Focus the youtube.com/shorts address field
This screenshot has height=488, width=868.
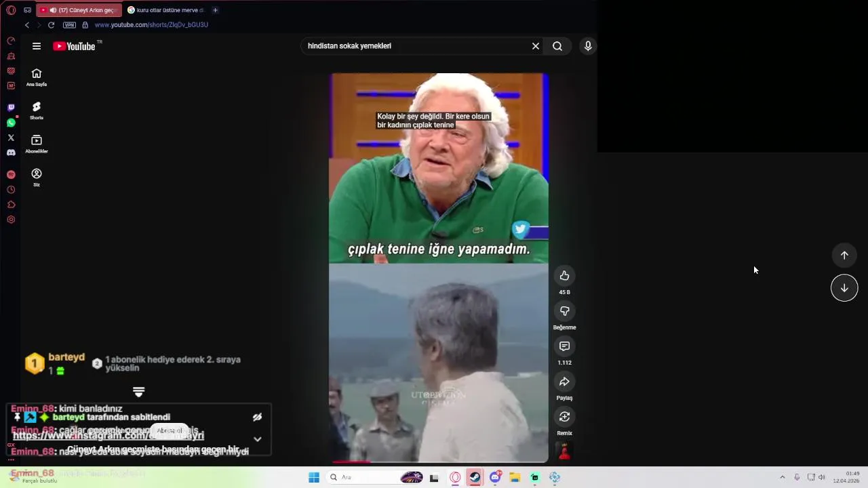[151, 25]
